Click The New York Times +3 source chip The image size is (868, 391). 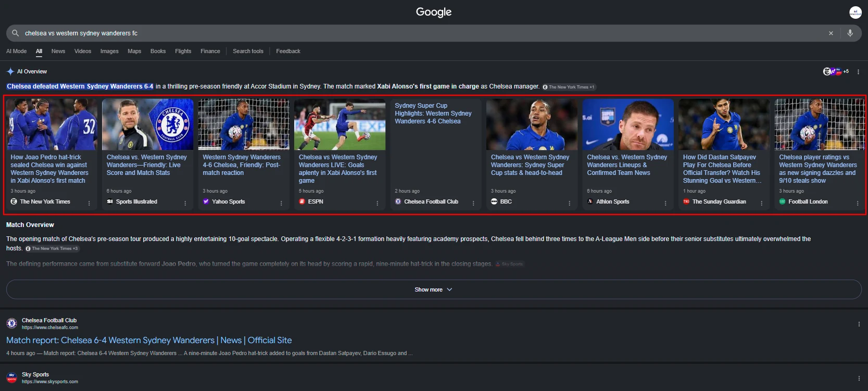click(52, 248)
